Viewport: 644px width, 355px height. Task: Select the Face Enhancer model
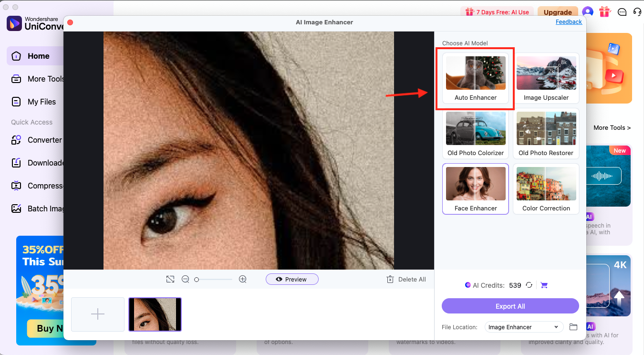pos(476,189)
